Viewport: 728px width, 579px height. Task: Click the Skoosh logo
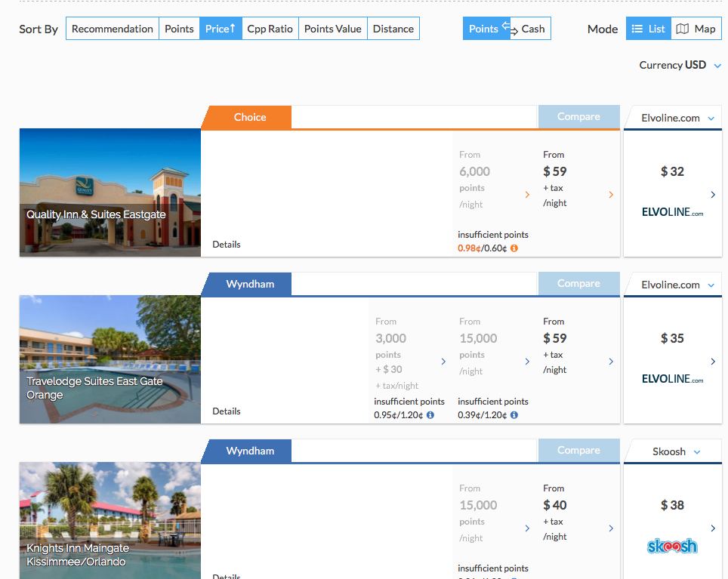pyautogui.click(x=672, y=546)
